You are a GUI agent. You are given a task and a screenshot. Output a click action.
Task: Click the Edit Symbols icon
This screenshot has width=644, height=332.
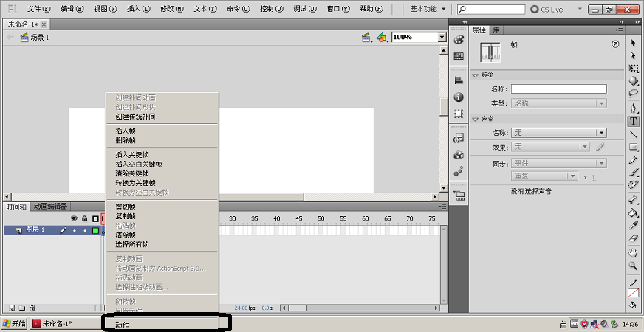point(383,38)
